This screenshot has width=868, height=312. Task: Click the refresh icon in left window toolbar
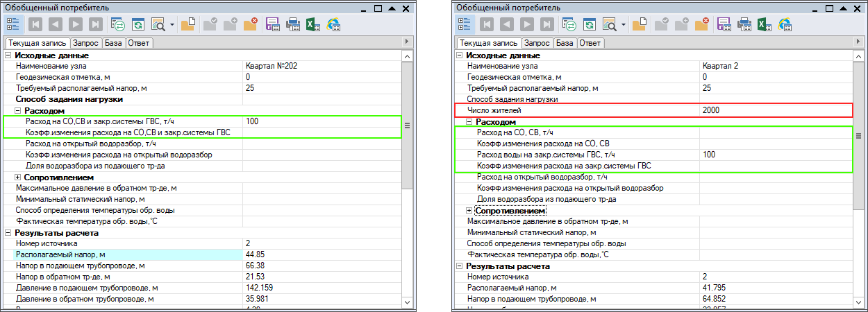[x=138, y=24]
